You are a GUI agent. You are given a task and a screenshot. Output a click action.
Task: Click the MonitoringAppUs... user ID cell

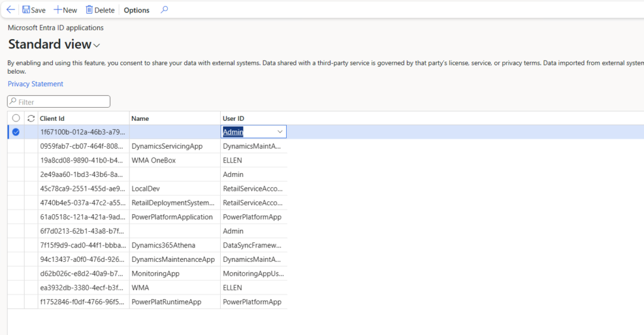253,274
